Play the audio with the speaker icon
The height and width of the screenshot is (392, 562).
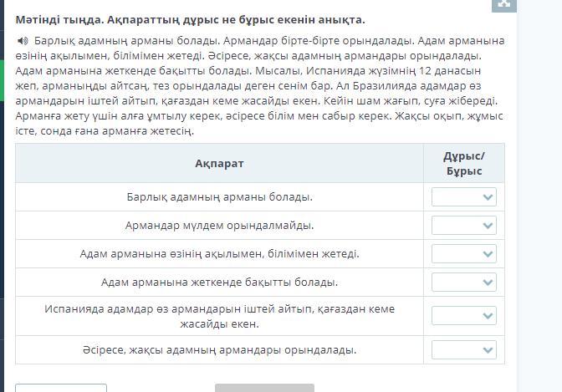[x=23, y=41]
